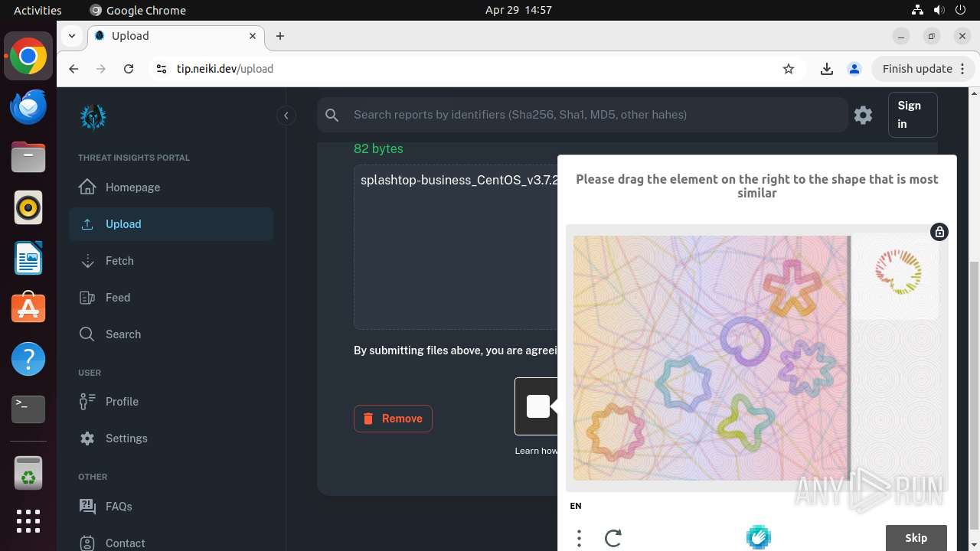Click the orange star shape in captcha
Viewport: 980px width, 551px height.
click(x=791, y=287)
